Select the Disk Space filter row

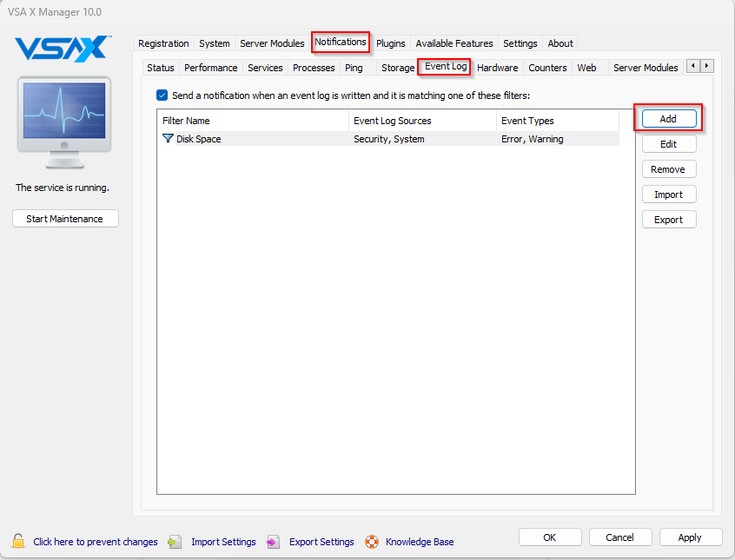coord(388,139)
